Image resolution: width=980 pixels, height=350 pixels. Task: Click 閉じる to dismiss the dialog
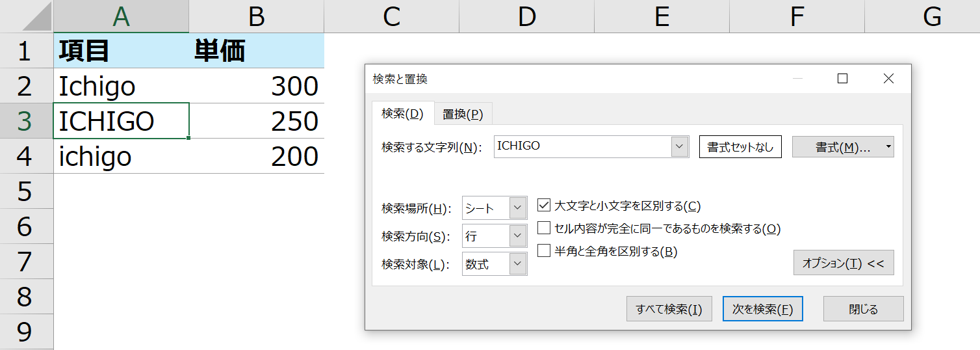[864, 309]
